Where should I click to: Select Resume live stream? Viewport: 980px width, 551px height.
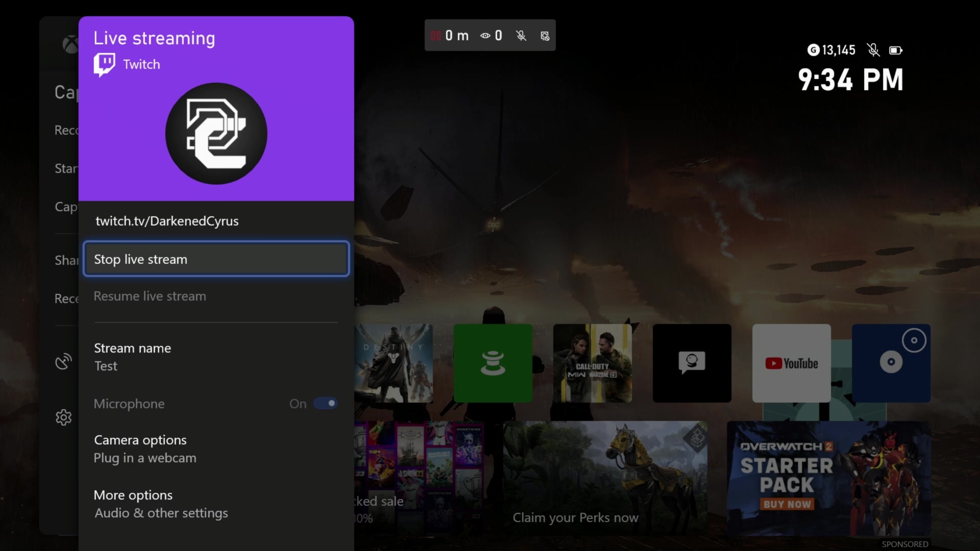pos(150,296)
